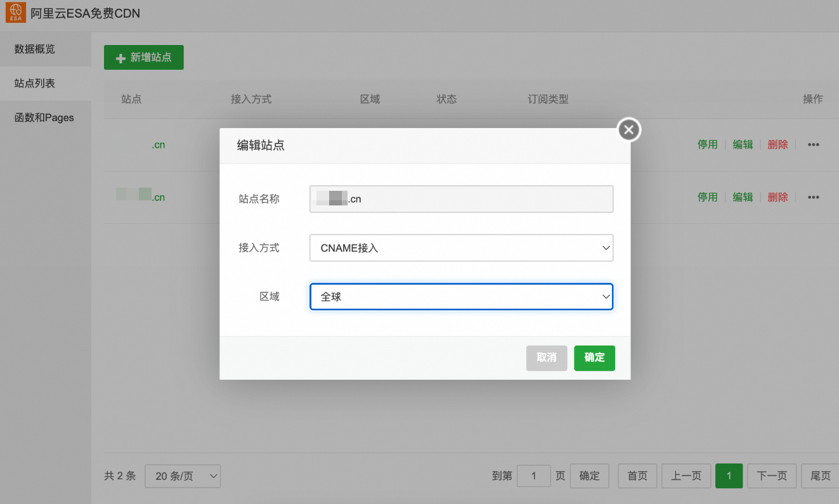839x504 pixels.
Task: Open more options for second .cn row
Action: point(814,197)
